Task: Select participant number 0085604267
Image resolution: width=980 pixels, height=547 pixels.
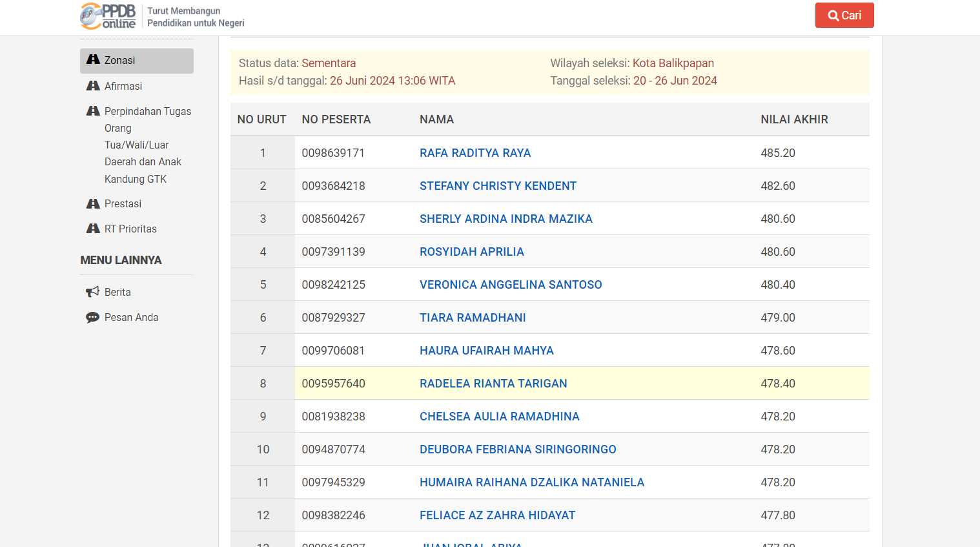Action: [x=333, y=219]
